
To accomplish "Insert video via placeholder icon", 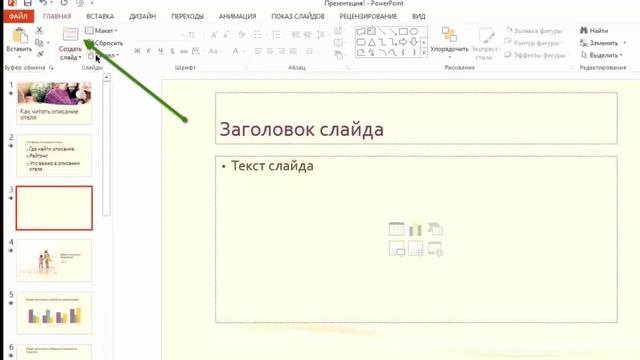I will tap(435, 249).
